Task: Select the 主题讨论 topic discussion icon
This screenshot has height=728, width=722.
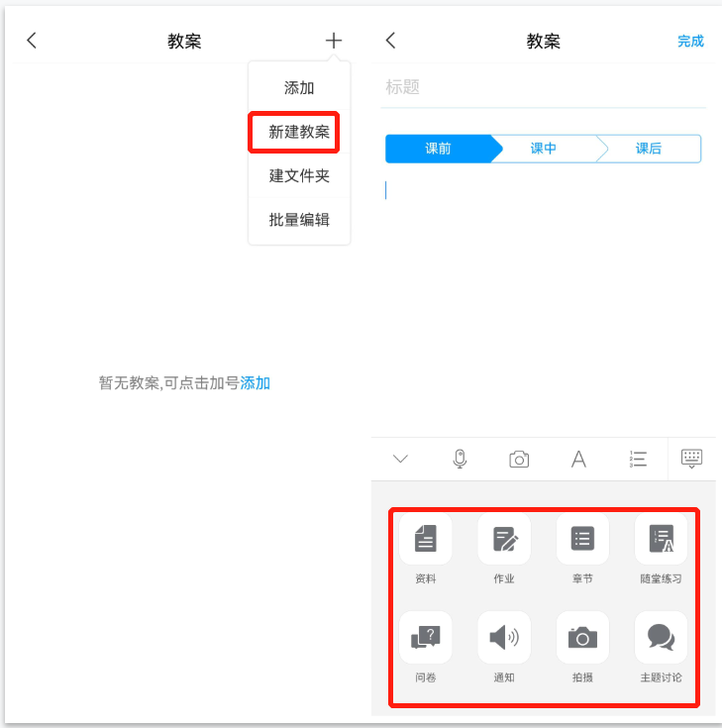Action: pyautogui.click(x=661, y=637)
